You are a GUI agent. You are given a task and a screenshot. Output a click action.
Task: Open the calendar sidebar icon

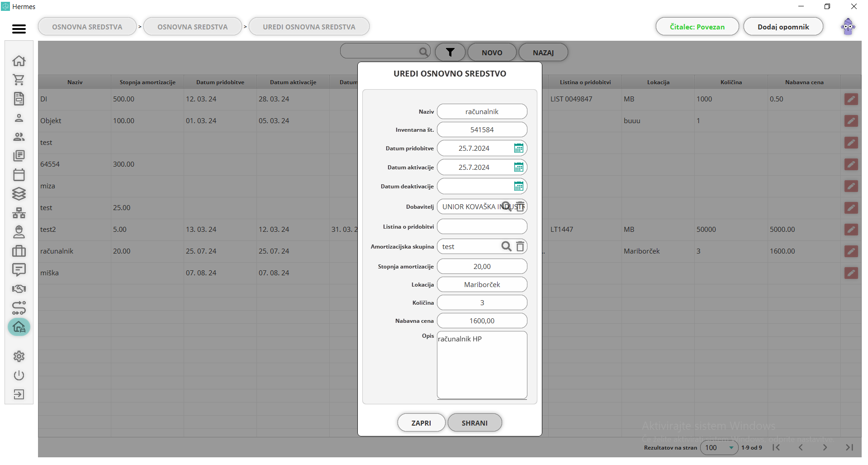coord(19,175)
